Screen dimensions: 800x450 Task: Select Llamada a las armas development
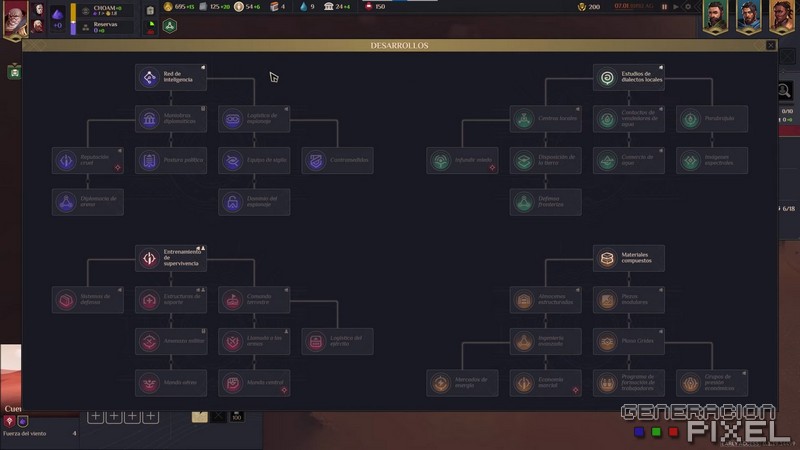254,341
